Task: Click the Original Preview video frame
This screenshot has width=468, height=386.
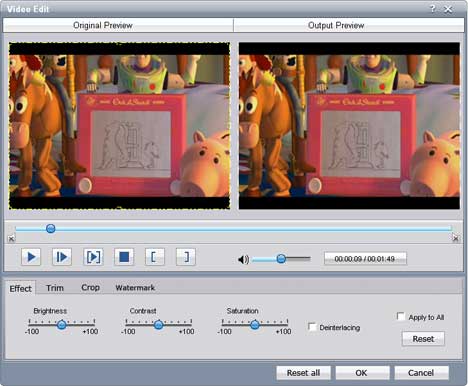Action: coord(119,126)
